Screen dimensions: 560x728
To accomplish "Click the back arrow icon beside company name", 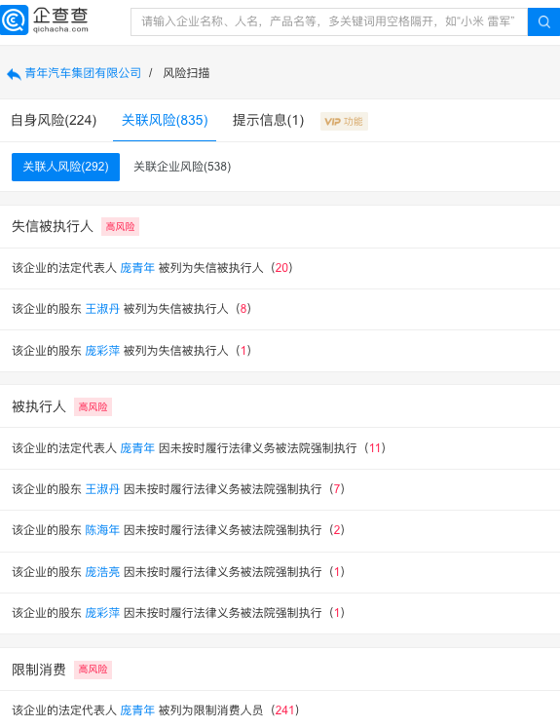I will [x=14, y=73].
